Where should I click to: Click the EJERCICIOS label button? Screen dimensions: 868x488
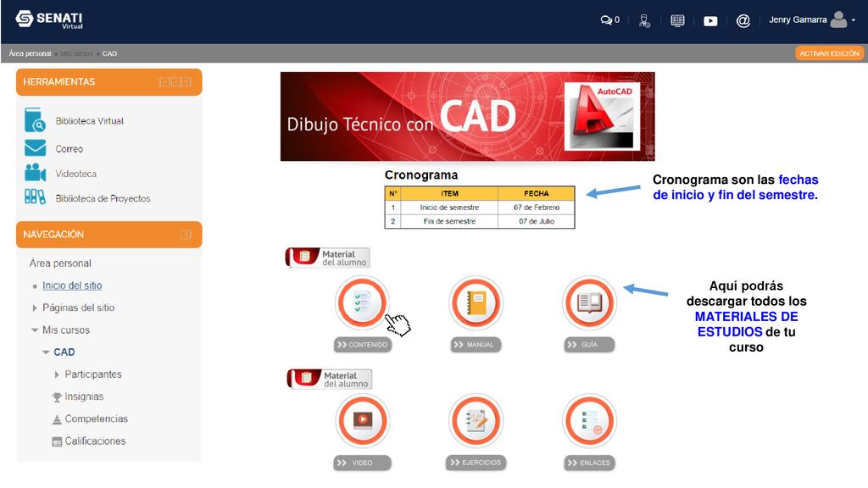click(x=476, y=463)
